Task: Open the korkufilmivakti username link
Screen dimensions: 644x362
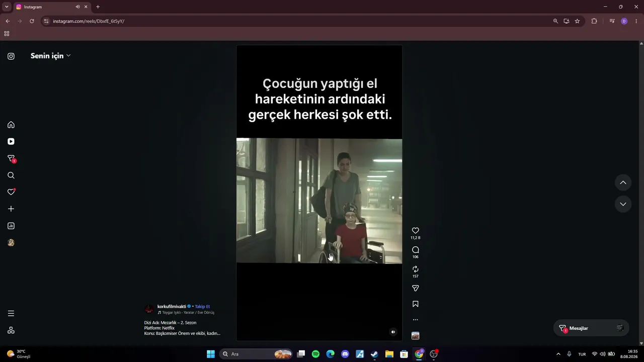Action: (x=172, y=307)
